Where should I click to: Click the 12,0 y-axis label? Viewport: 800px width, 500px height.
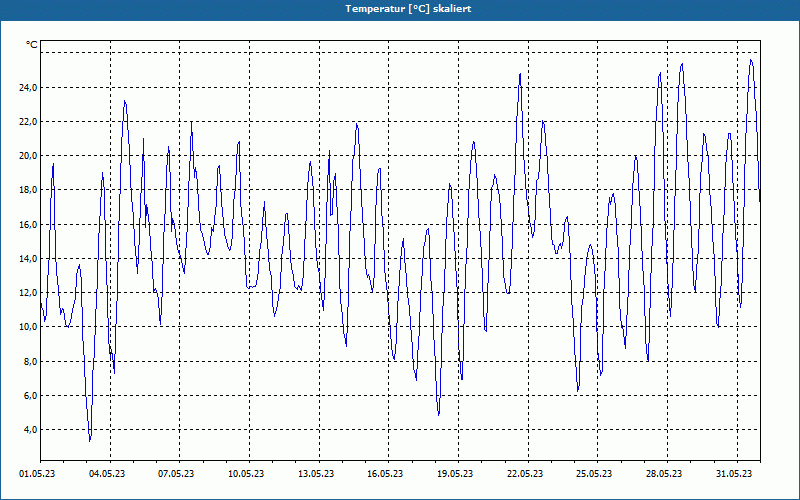coord(28,293)
